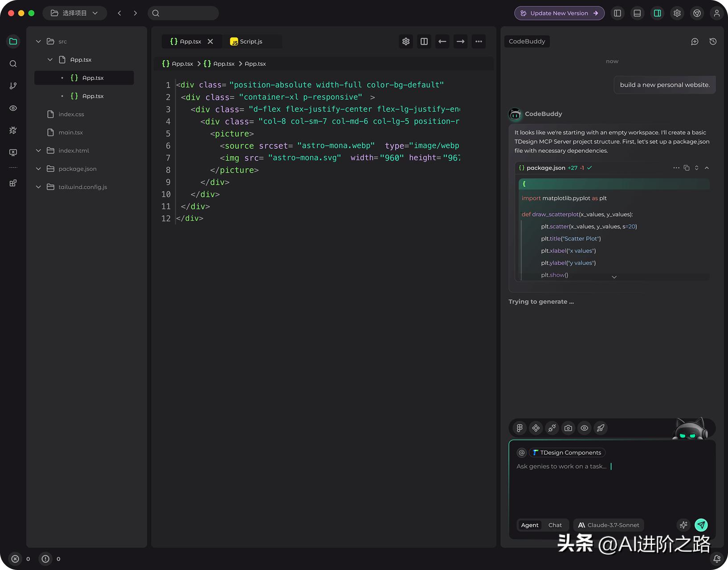Click the camera icon above the chat input

click(x=568, y=428)
